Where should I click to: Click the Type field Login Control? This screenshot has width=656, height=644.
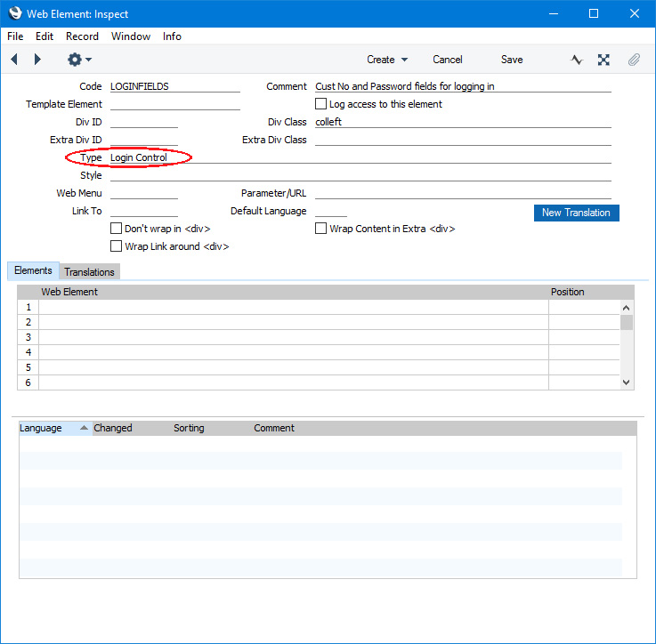coord(360,157)
